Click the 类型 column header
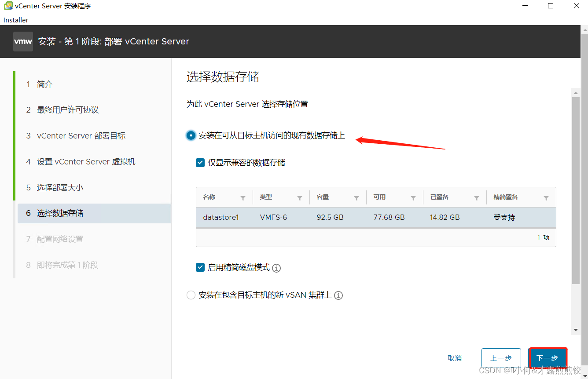Image resolution: width=588 pixels, height=379 pixels. (266, 197)
